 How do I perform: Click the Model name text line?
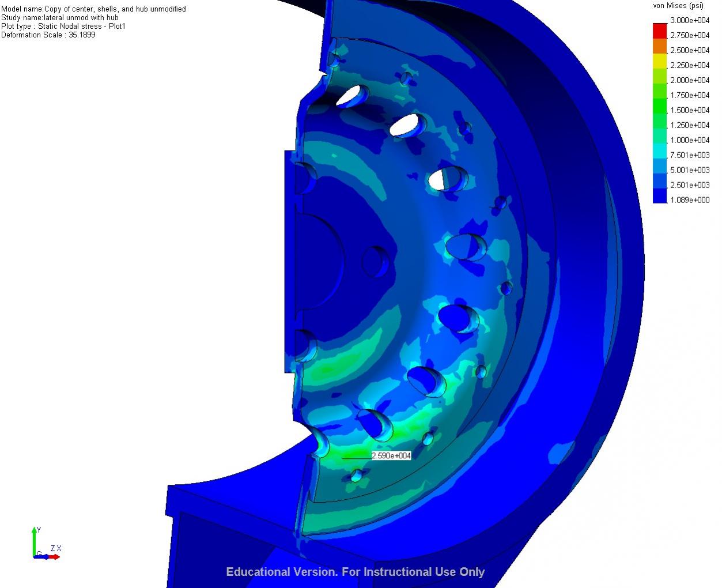click(x=93, y=9)
